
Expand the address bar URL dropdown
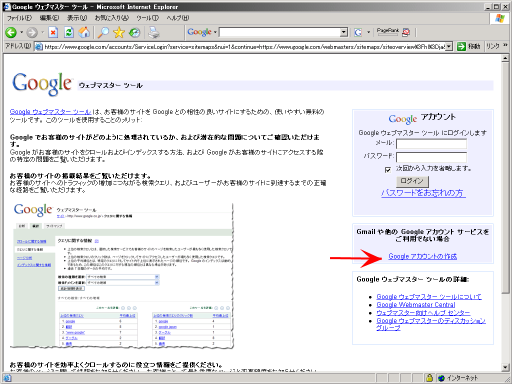click(x=449, y=46)
